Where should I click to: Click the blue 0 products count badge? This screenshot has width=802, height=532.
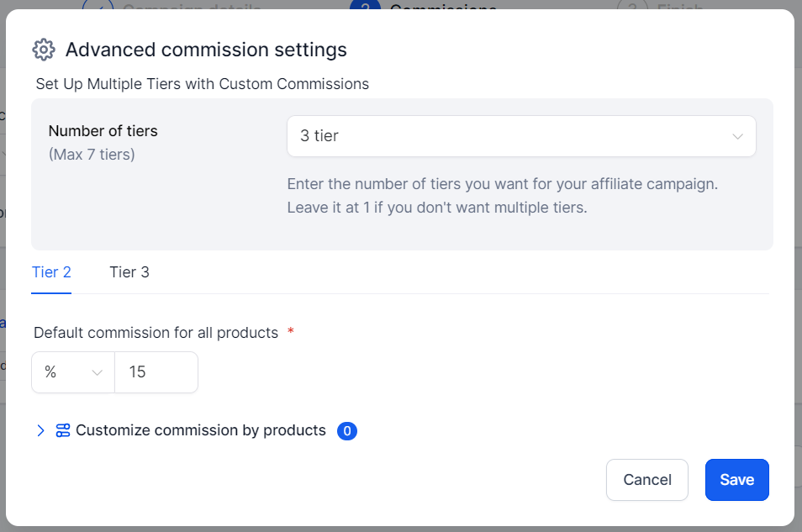[x=347, y=431]
